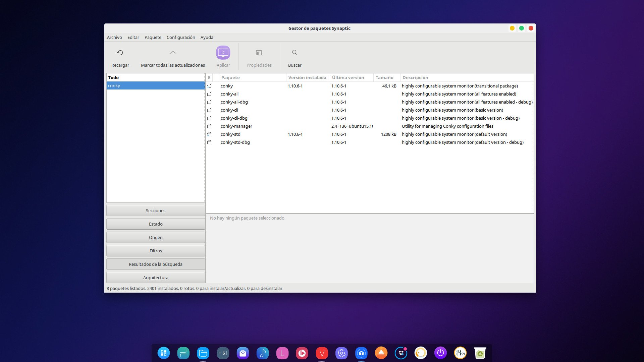
Task: Click the Origen button
Action: click(x=156, y=237)
